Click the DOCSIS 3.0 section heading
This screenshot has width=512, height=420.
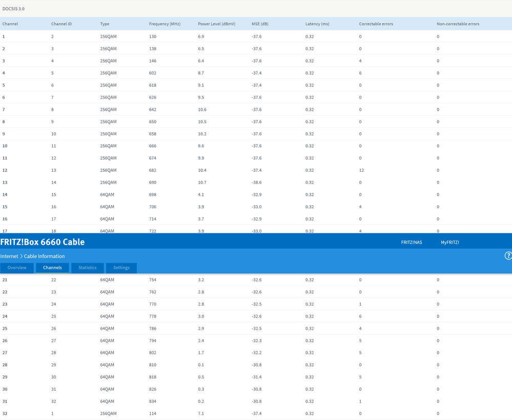point(13,9)
